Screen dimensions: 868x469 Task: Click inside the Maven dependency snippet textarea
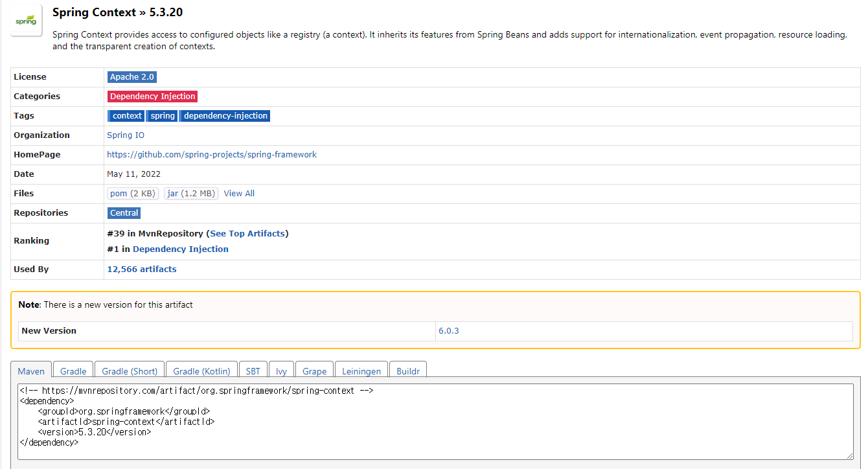(x=435, y=422)
